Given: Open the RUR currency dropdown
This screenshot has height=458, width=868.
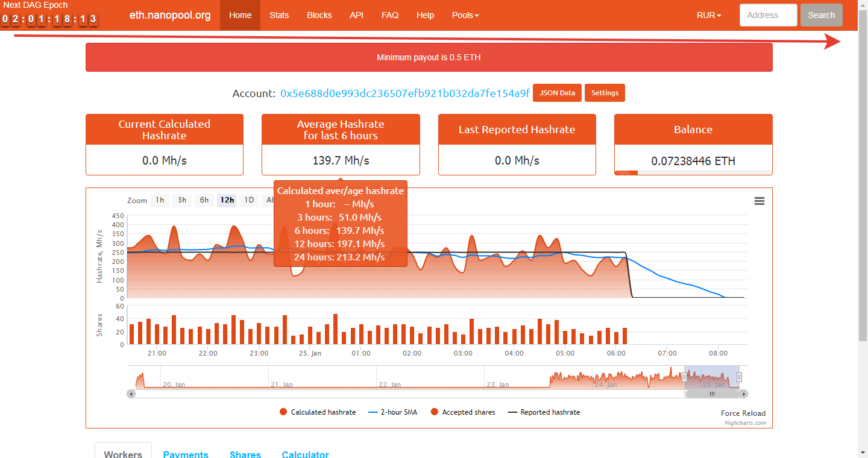Looking at the screenshot, I should point(709,15).
